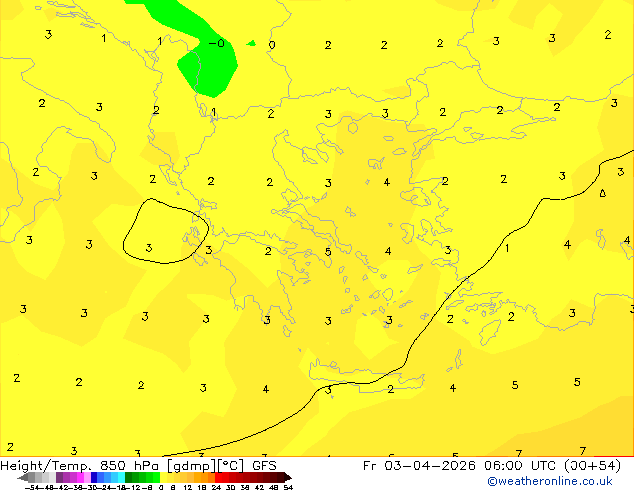This screenshot has height=490, width=634.
Task: Select the bright red swatch on the temperature scale
Action: point(219,477)
